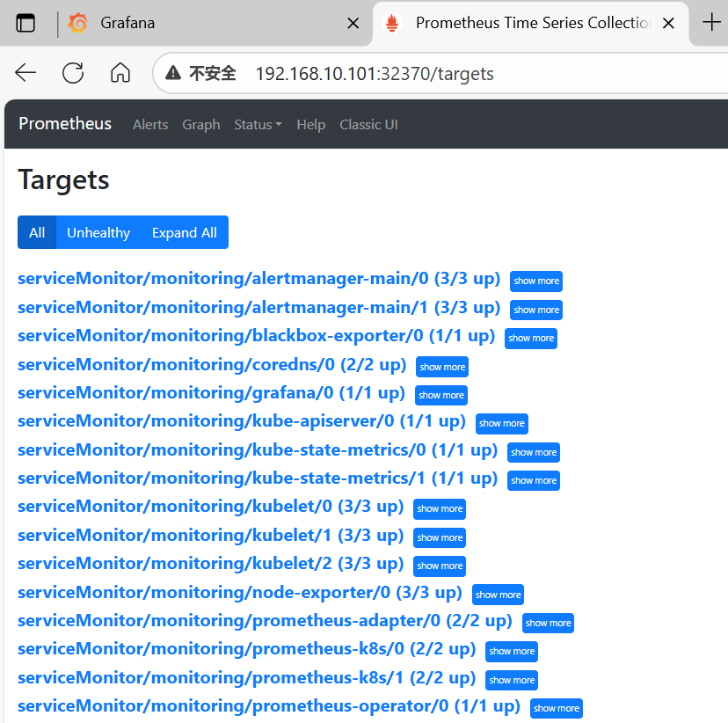The height and width of the screenshot is (723, 728).
Task: Open node-exporter/0 target link
Action: pos(239,593)
